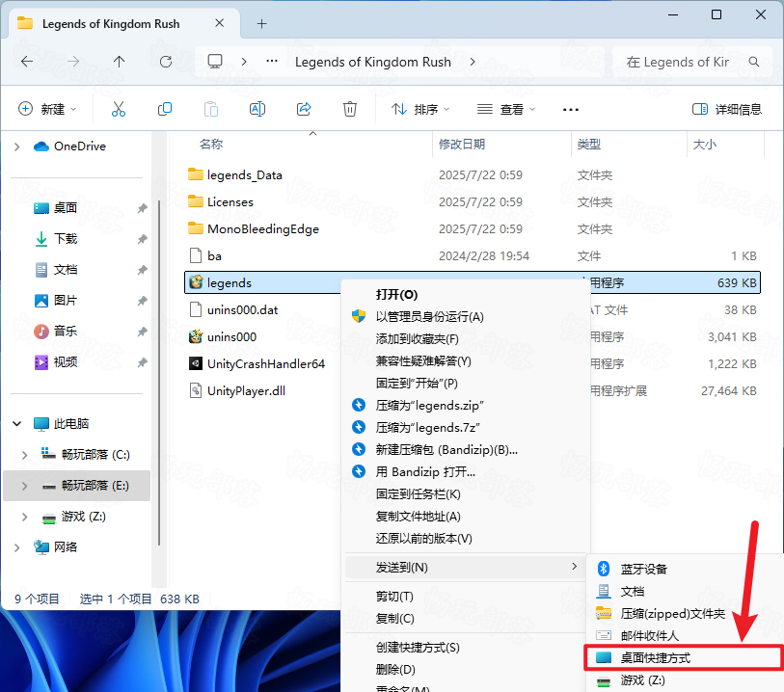The image size is (784, 692).
Task: Open the toolbar's three-dot more options
Action: click(571, 110)
